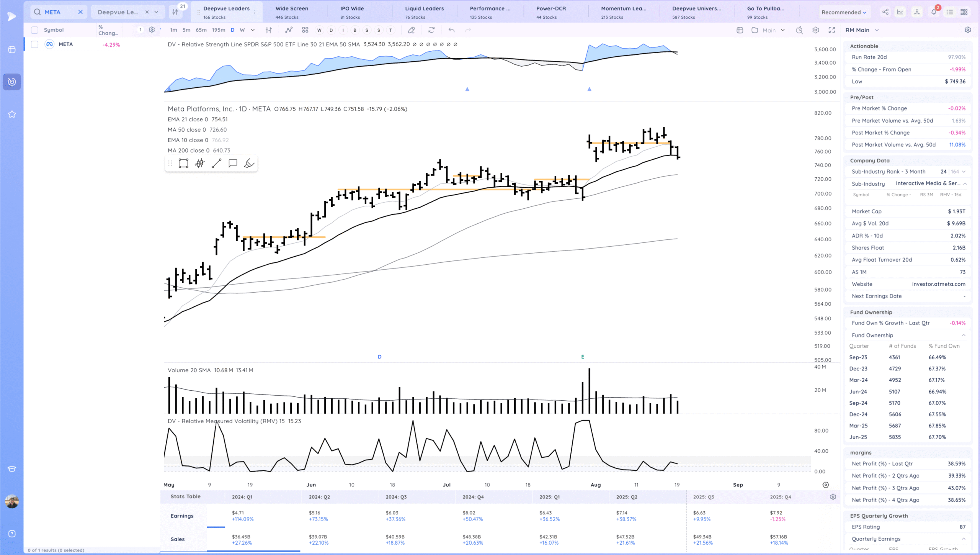Open the filter sliders icon with badge 21
980x555 pixels.
coord(175,12)
